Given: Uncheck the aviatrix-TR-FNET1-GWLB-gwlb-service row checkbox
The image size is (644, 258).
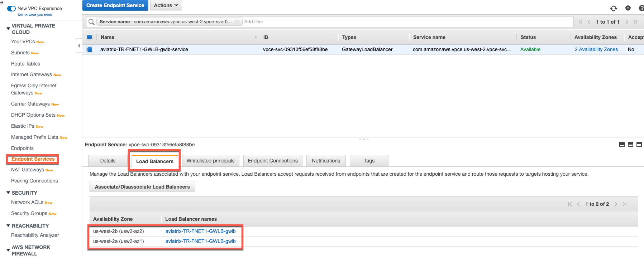Looking at the screenshot, I should pyautogui.click(x=90, y=49).
